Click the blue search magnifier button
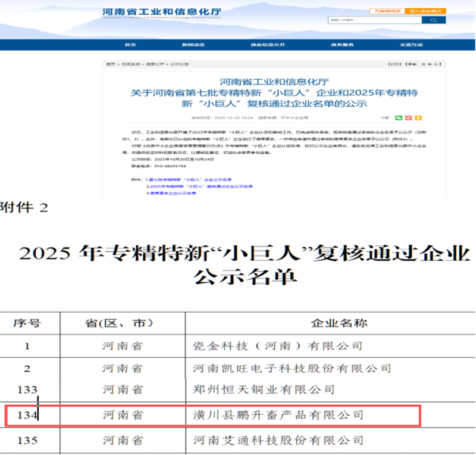The width and height of the screenshot is (476, 455). tap(433, 20)
